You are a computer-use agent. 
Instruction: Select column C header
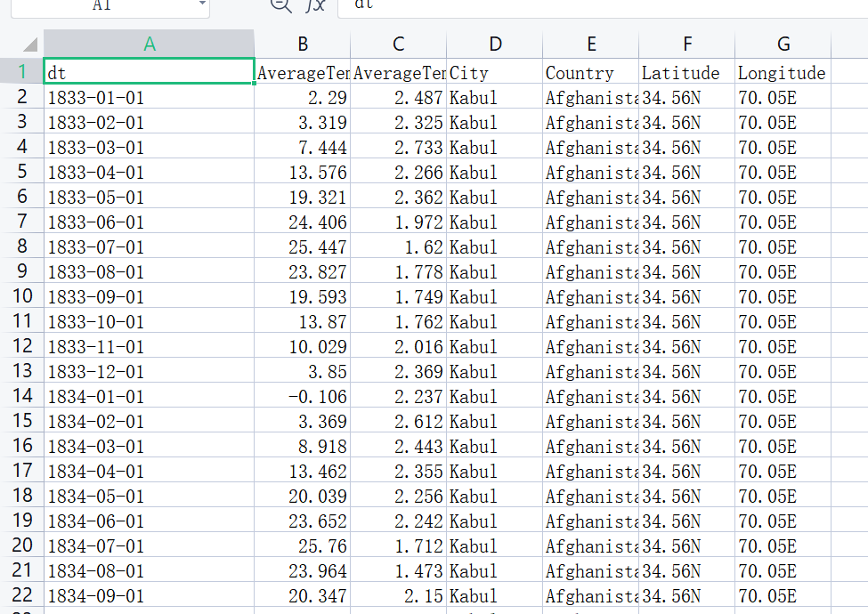pos(399,44)
